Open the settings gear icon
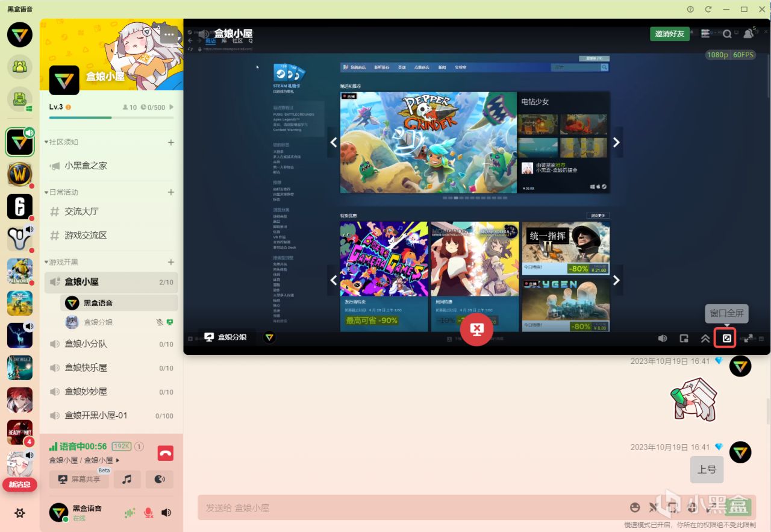The height and width of the screenshot is (532, 771). [20, 513]
